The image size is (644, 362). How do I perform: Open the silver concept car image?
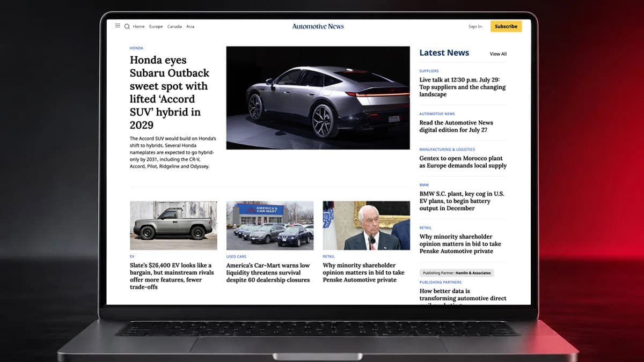pyautogui.click(x=318, y=98)
